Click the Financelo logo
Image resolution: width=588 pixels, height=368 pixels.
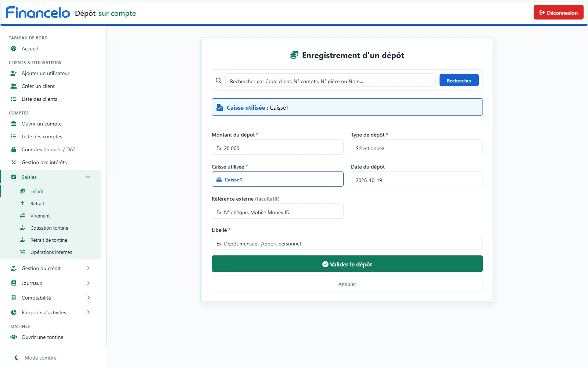click(38, 13)
